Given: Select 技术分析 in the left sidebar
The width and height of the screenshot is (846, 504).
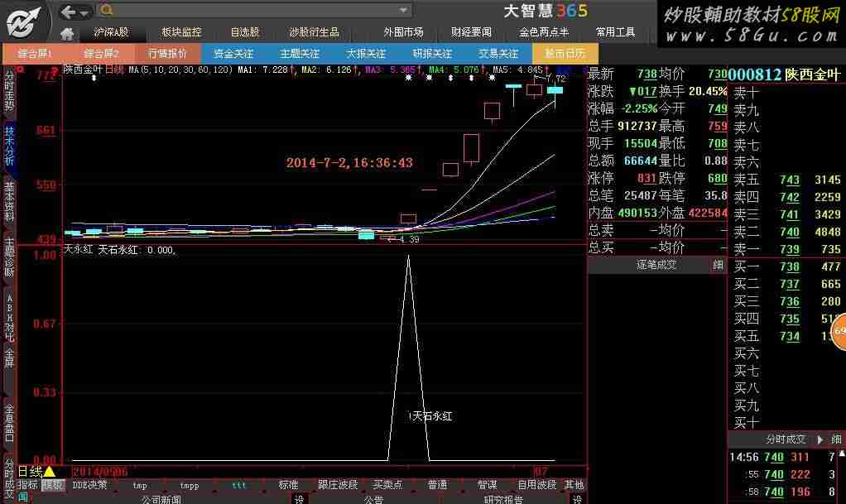Looking at the screenshot, I should 9,146.
